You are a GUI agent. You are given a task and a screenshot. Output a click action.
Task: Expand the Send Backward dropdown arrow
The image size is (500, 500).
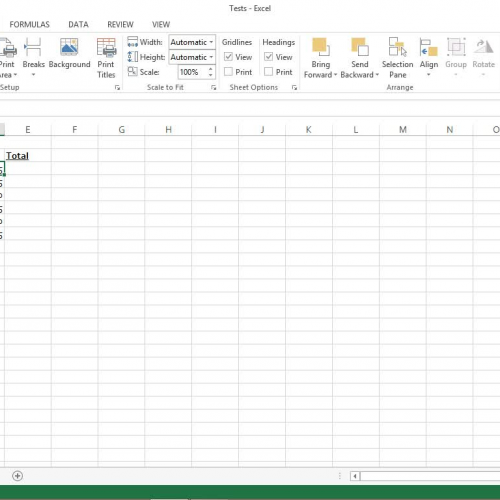(x=377, y=75)
